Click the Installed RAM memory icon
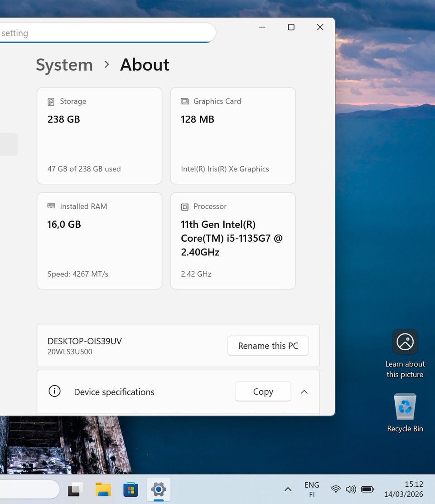This screenshot has height=504, width=435. point(51,206)
